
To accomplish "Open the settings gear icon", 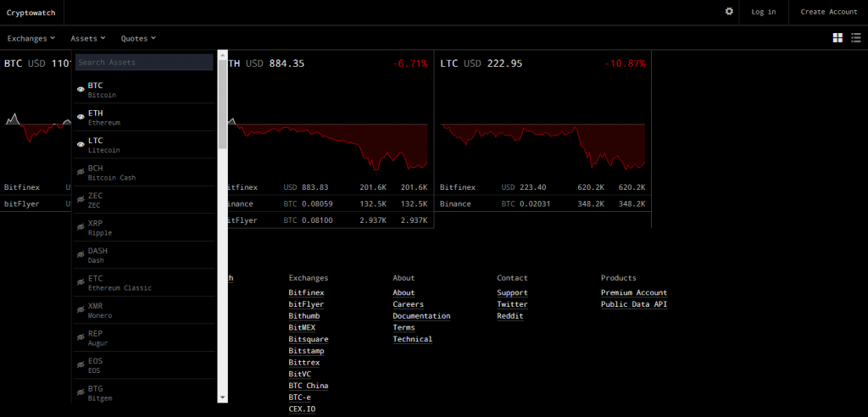I will 729,12.
